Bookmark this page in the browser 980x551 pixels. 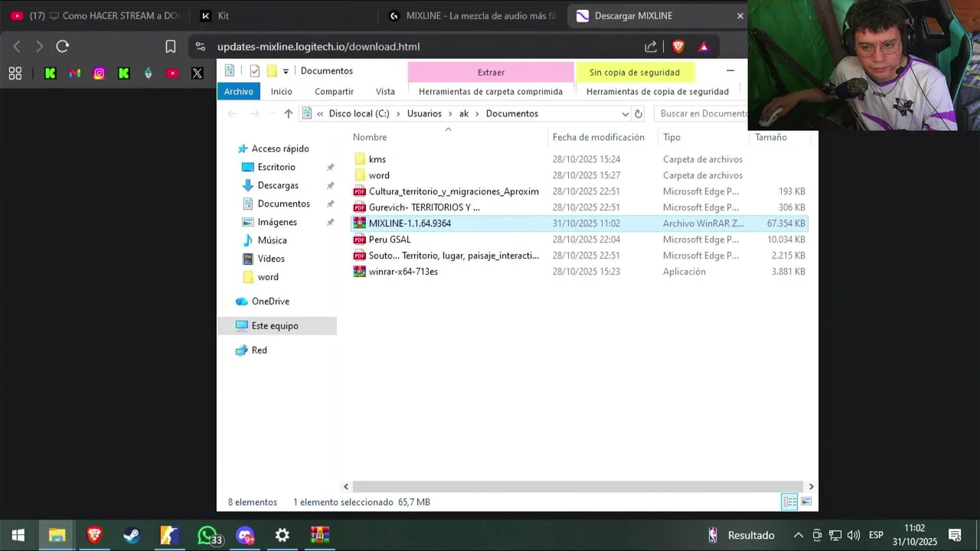[x=171, y=47]
